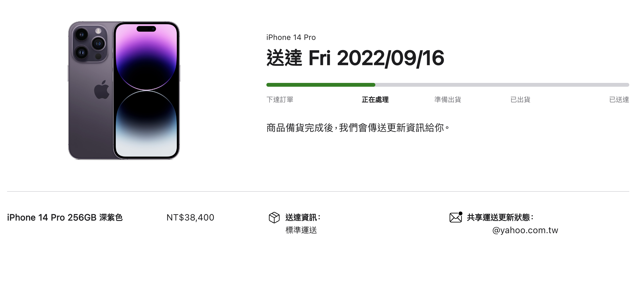Image resolution: width=644 pixels, height=295 pixels.
Task: Click the Apple logo on the phone back
Action: point(102,90)
